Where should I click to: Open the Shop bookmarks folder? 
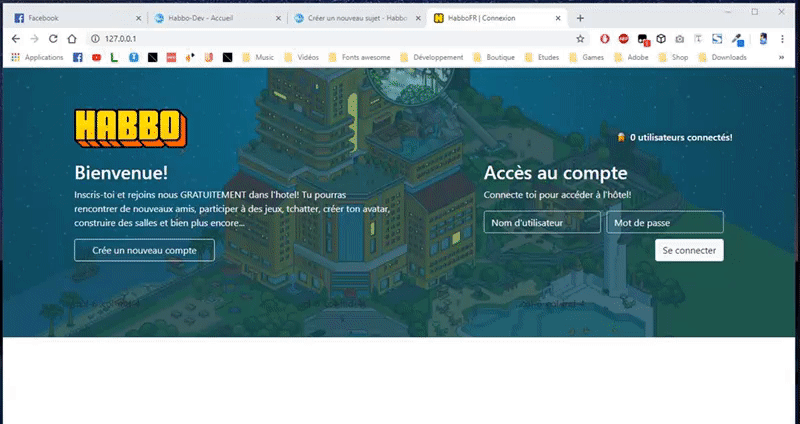(x=673, y=58)
